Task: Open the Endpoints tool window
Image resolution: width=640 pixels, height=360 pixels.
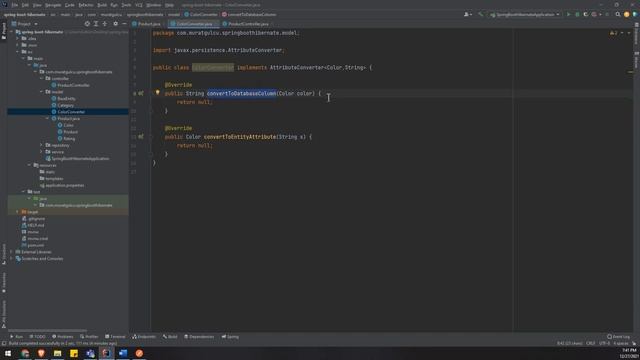Action: [144, 337]
